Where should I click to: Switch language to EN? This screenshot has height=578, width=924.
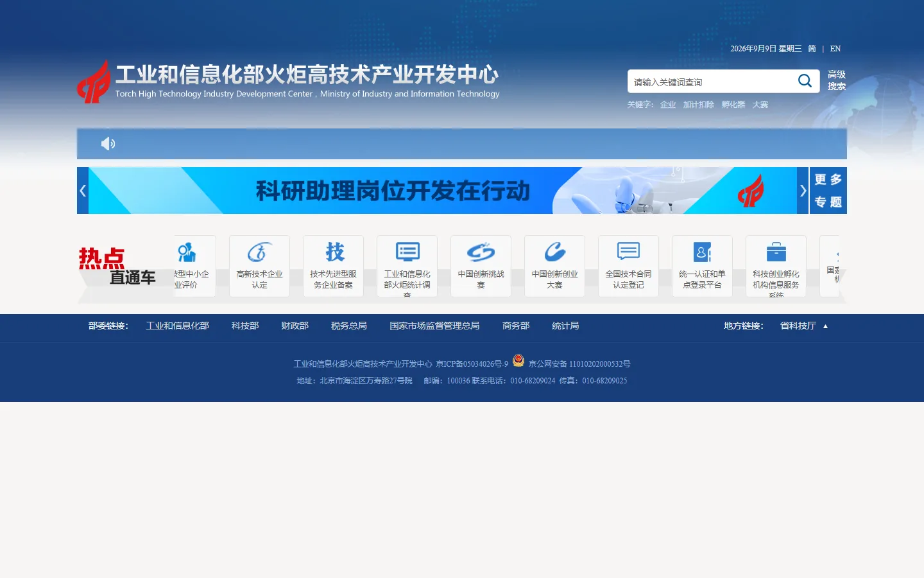pos(835,49)
